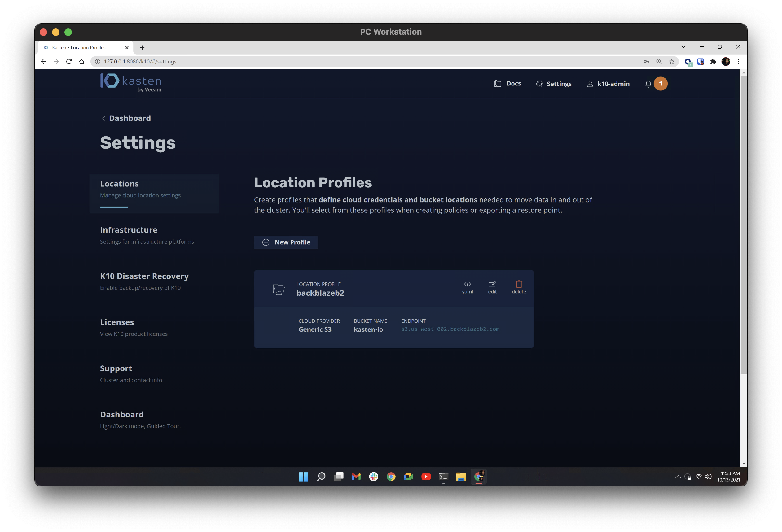Open the zoom magnifier in address bar
This screenshot has height=532, width=782.
coord(659,62)
